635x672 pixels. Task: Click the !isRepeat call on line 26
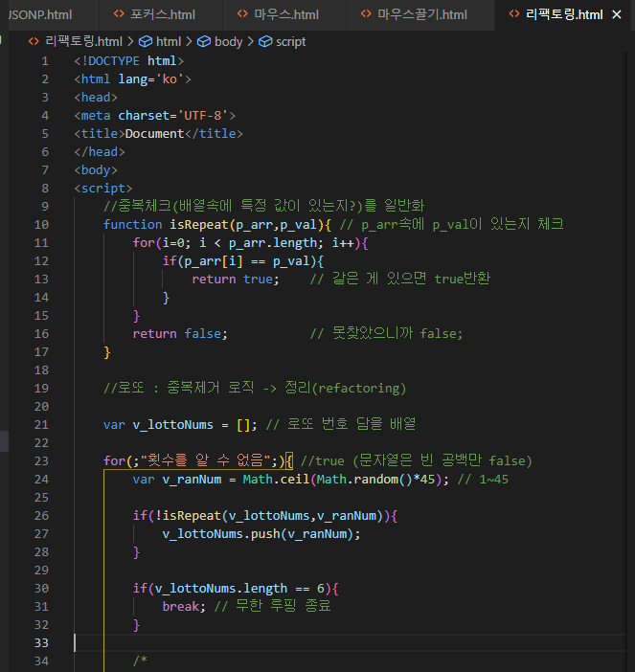point(269,516)
